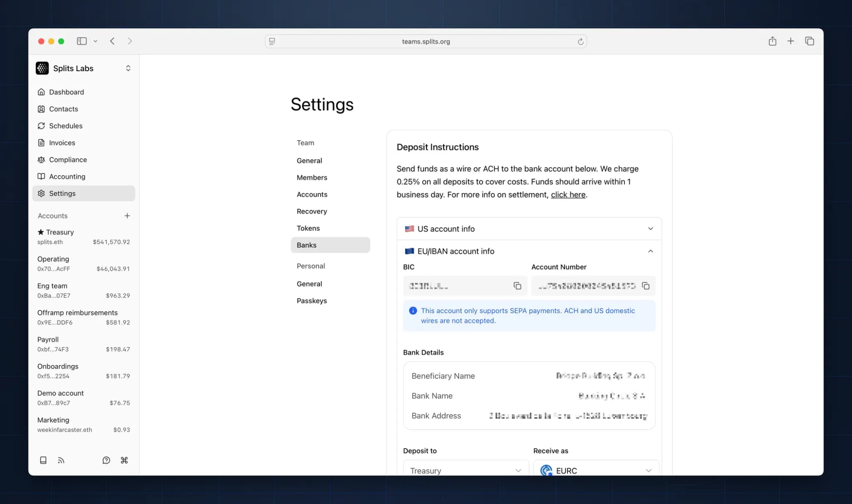The image size is (852, 504).
Task: Collapse EU/IBAN account info section
Action: (x=650, y=251)
